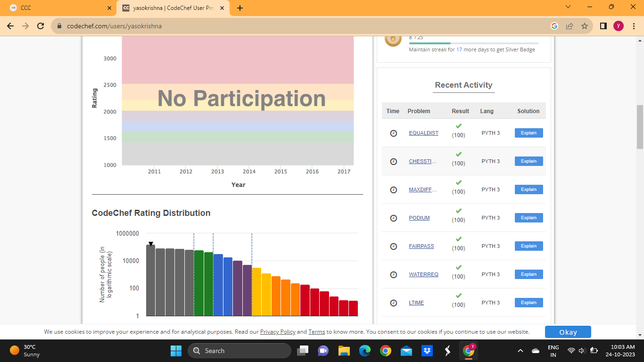The height and width of the screenshot is (362, 644).
Task: Open the Chrome three-dot menu
Action: pyautogui.click(x=634, y=26)
